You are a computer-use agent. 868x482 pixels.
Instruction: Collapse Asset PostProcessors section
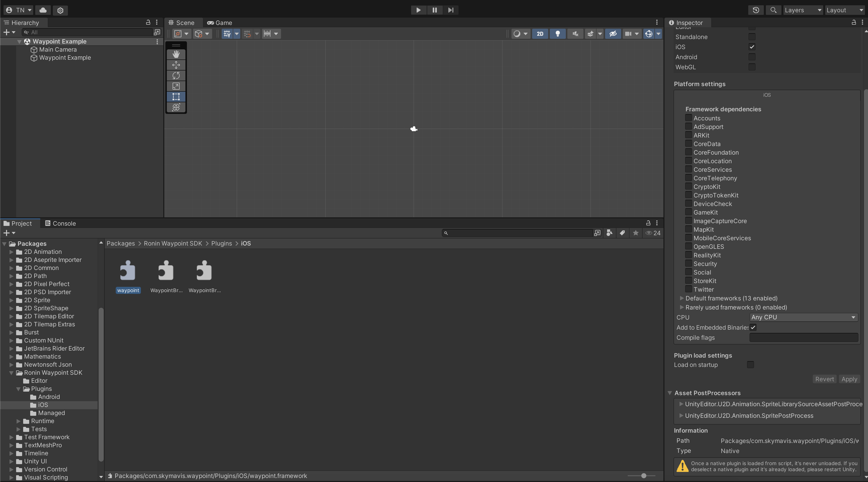tap(670, 393)
